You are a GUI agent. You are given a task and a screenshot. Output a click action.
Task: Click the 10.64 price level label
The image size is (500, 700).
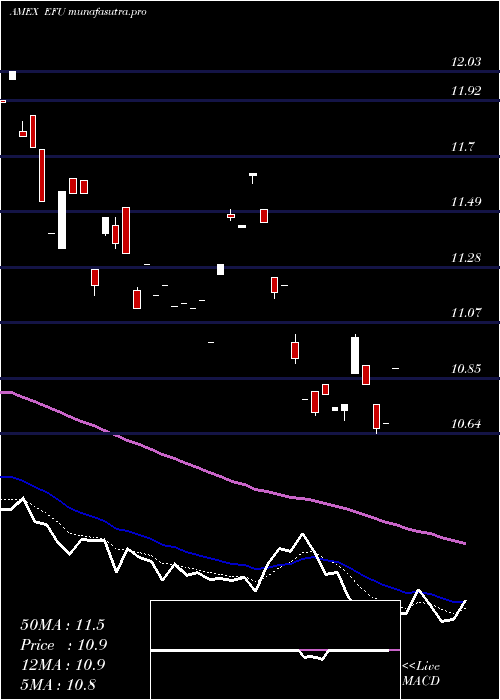click(466, 424)
